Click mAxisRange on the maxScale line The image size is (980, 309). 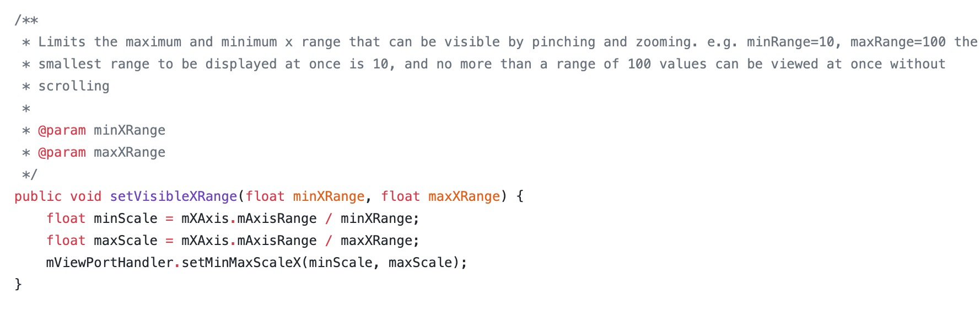[x=277, y=241]
